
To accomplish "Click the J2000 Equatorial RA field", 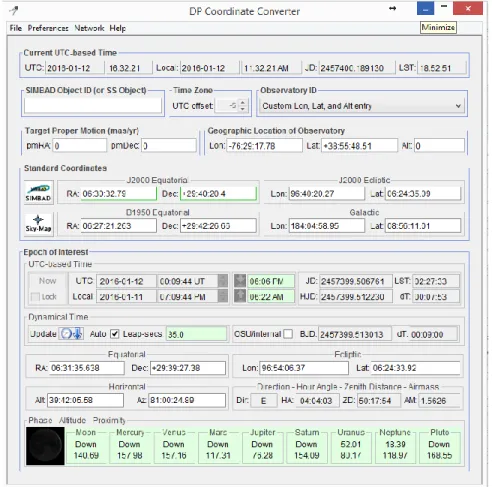I will click(118, 194).
